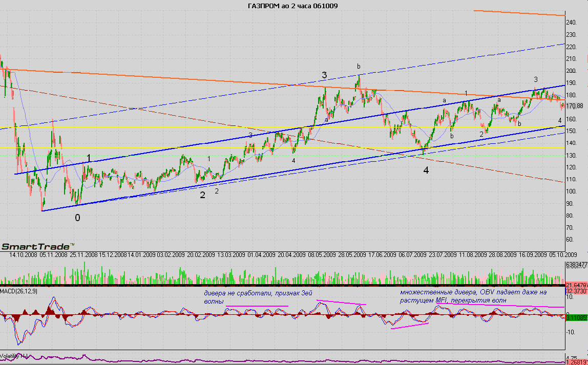Select the 220 price axis label
588x365 pixels.
click(x=572, y=47)
